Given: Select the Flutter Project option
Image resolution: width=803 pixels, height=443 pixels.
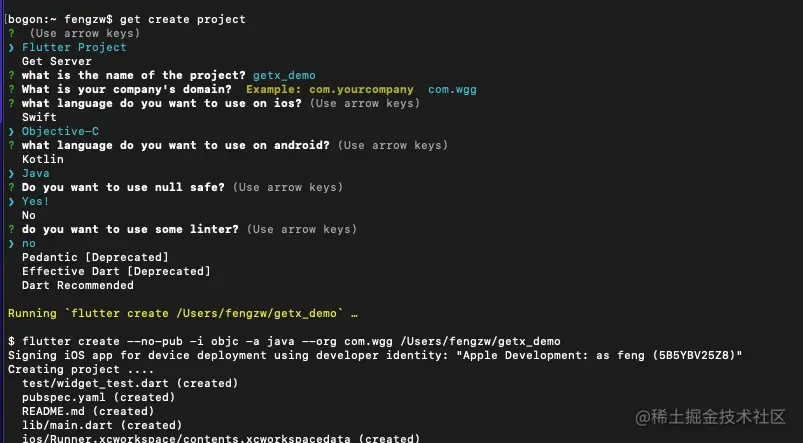Looking at the screenshot, I should 74,47.
